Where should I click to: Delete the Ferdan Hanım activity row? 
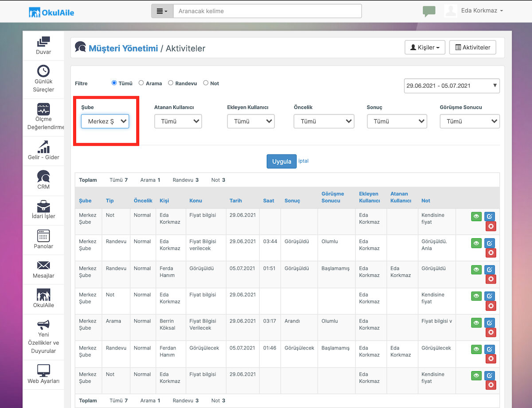pyautogui.click(x=491, y=359)
